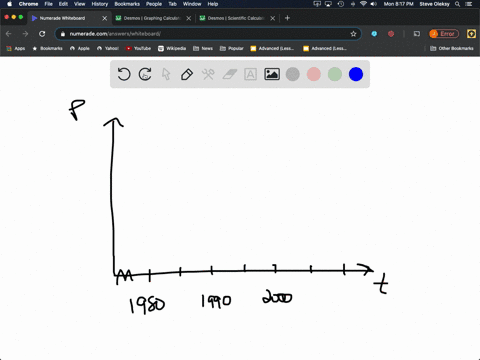Click the red extension icon
This screenshot has height=360, width=480.
click(x=391, y=34)
